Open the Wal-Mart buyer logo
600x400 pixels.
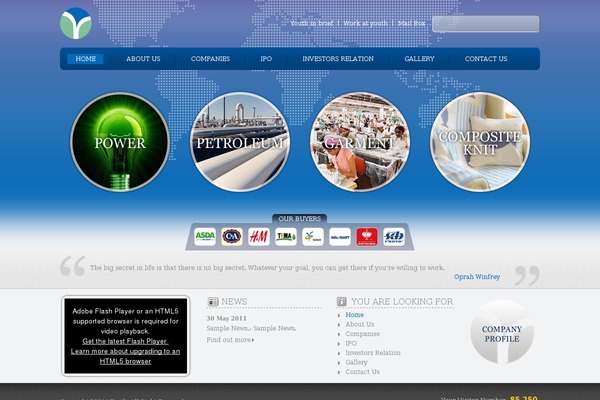coord(340,237)
